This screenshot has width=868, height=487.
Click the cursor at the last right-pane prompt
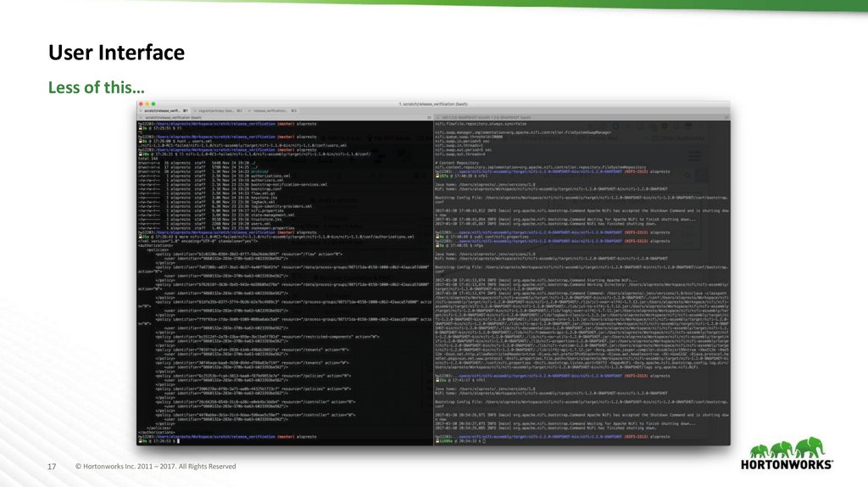tap(484, 441)
